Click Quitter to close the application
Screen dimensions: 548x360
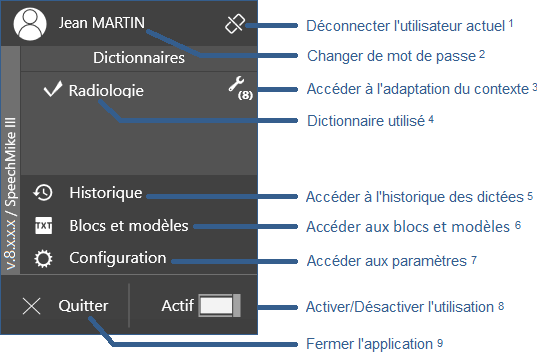(x=83, y=306)
